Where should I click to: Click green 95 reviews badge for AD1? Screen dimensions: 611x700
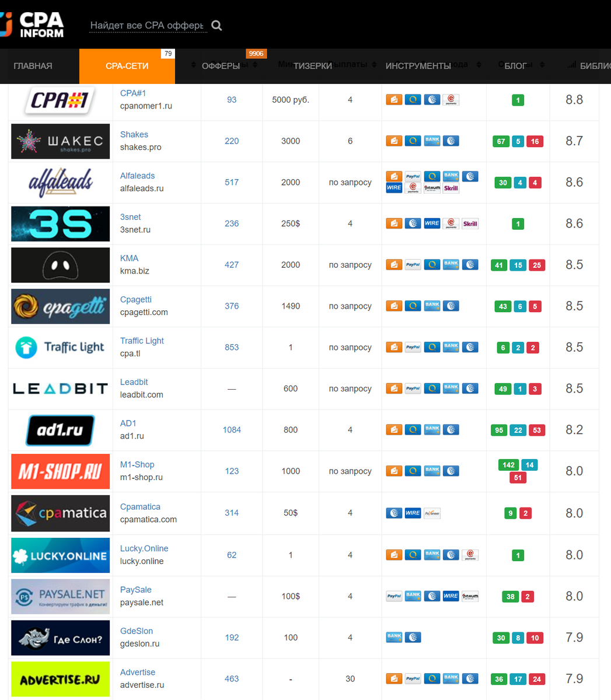pyautogui.click(x=499, y=430)
